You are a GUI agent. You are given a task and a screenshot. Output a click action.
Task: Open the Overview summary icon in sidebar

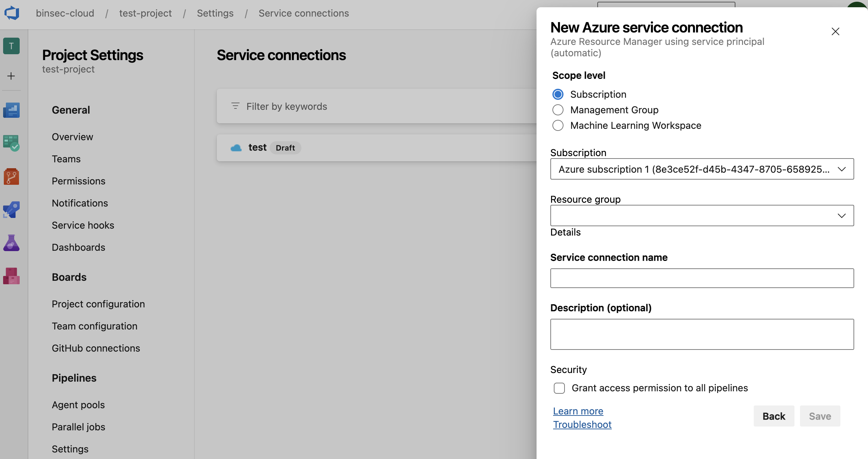point(11,110)
